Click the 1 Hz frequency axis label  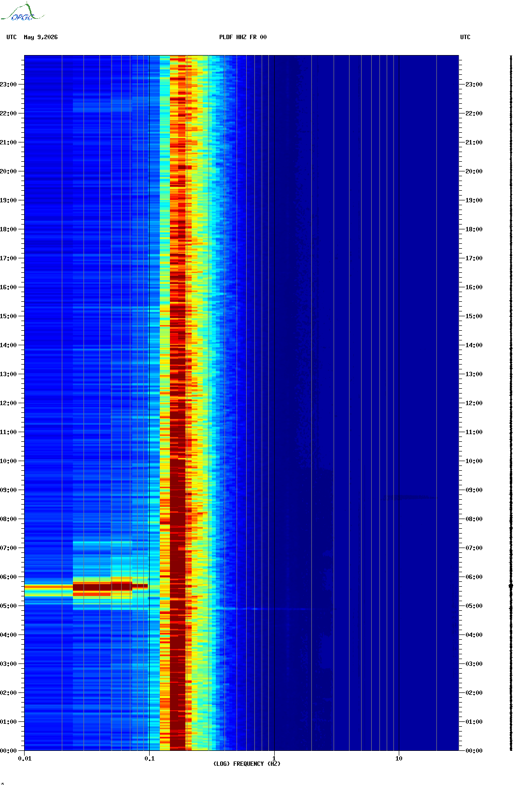pos(274,759)
